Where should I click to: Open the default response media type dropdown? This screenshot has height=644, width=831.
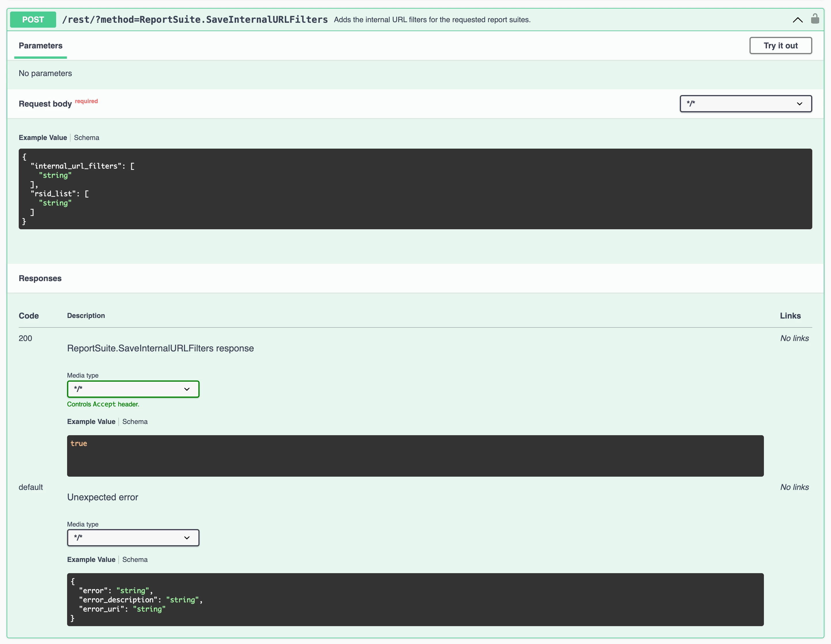133,537
